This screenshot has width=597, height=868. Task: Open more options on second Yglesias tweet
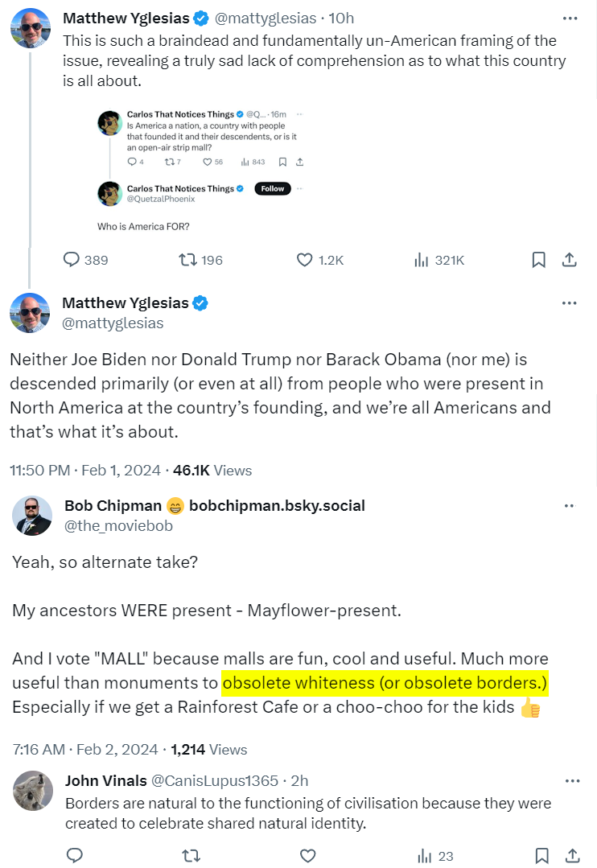click(x=570, y=303)
